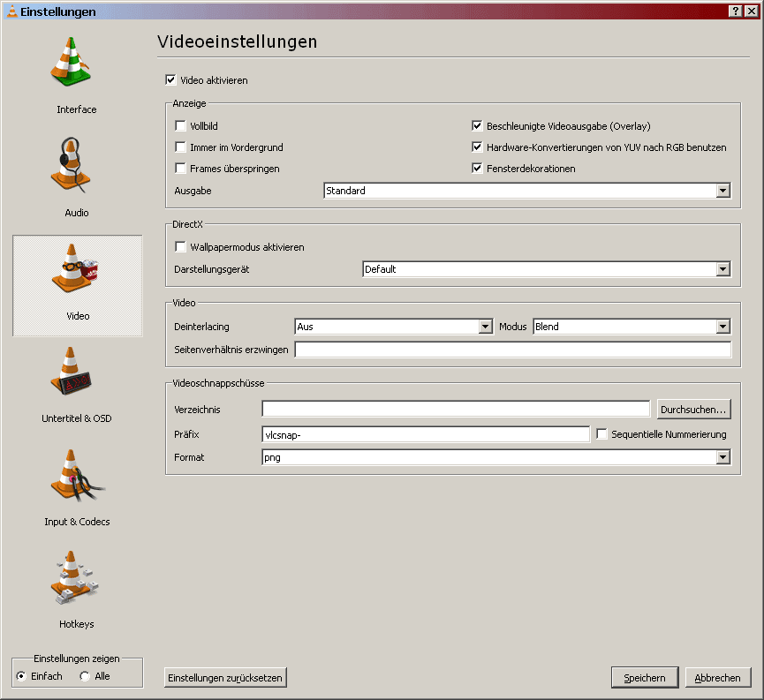The width and height of the screenshot is (764, 700).
Task: Click the Video category label
Action: [x=78, y=316]
